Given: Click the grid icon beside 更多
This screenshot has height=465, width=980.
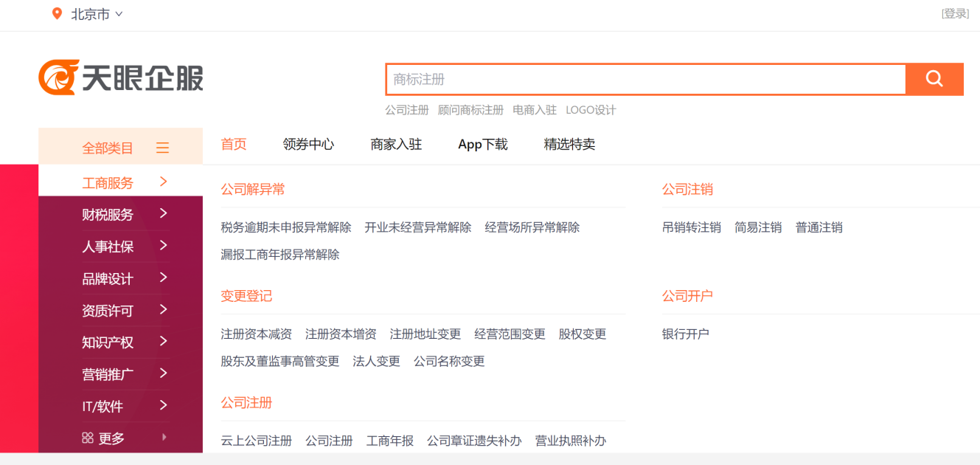Looking at the screenshot, I should [88, 438].
